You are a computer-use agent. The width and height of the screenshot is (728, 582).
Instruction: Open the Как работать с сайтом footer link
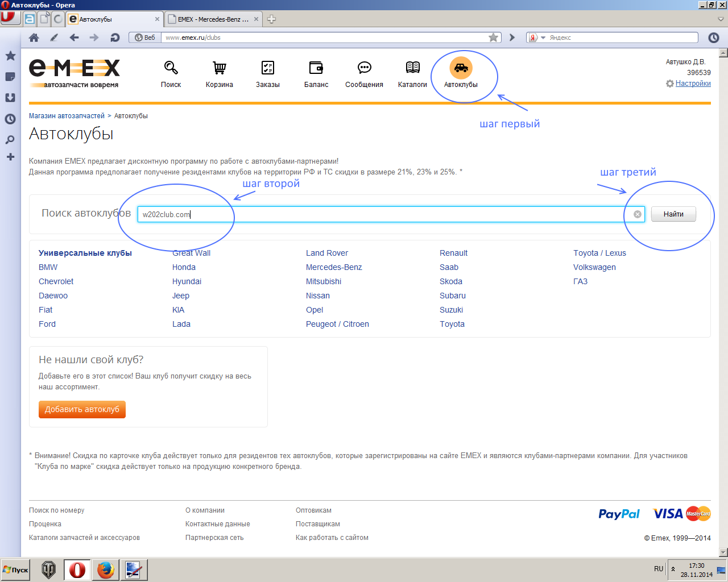pyautogui.click(x=332, y=538)
